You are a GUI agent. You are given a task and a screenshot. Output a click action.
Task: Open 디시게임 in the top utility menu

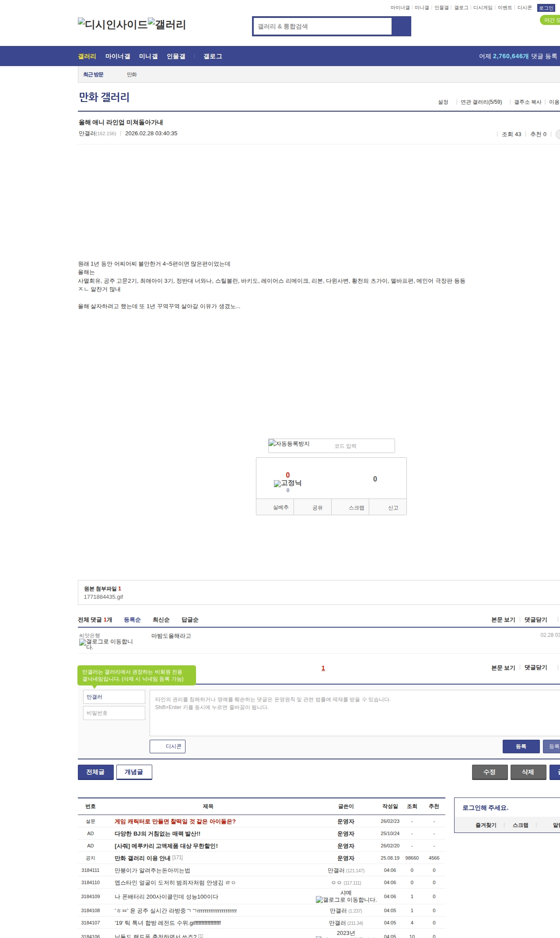(483, 8)
